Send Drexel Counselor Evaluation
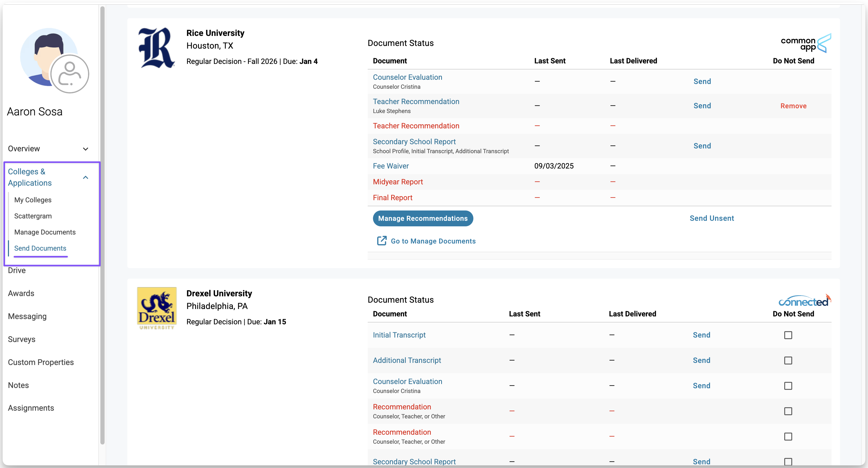 701,385
